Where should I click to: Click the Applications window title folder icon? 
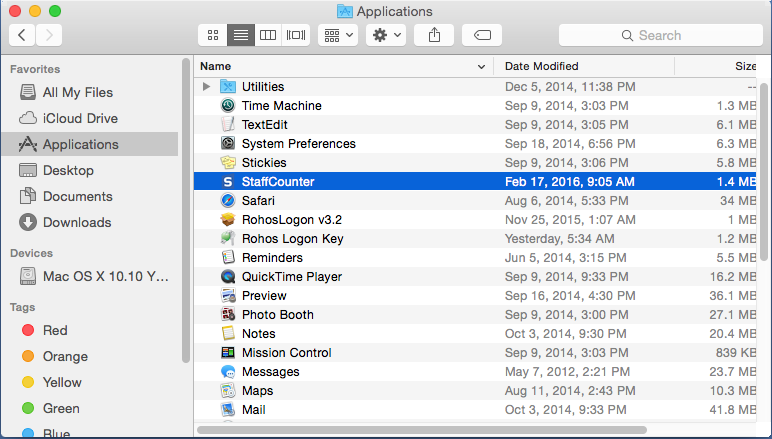[x=345, y=11]
